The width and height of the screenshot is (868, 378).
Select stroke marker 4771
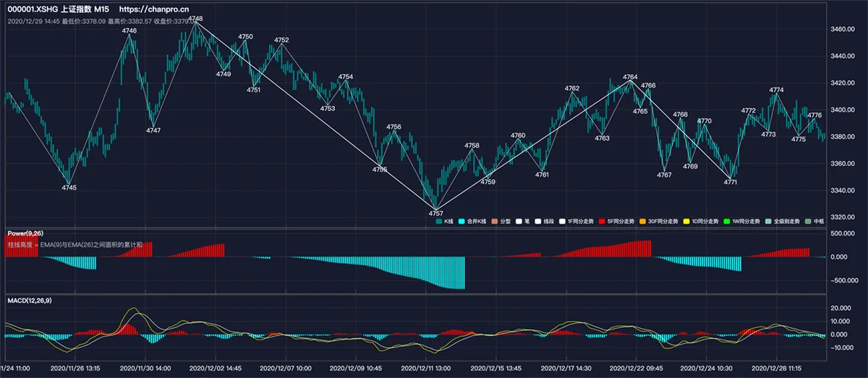tap(731, 182)
